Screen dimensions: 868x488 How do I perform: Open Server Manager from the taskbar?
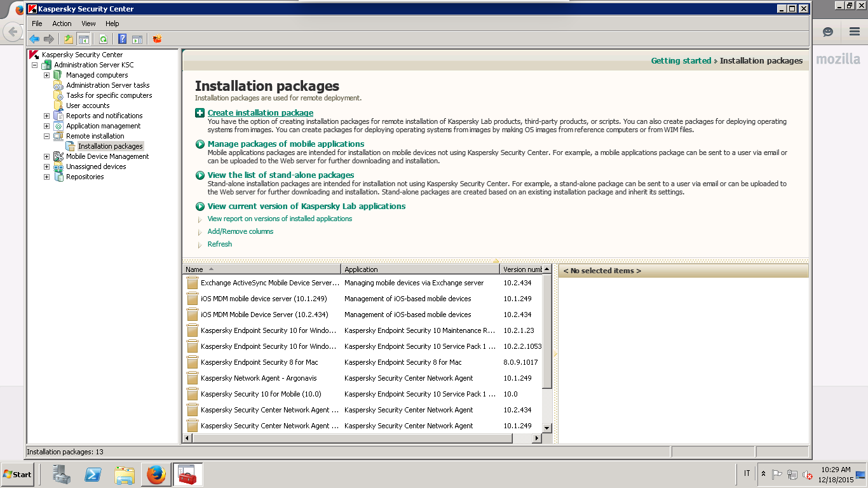coord(62,474)
